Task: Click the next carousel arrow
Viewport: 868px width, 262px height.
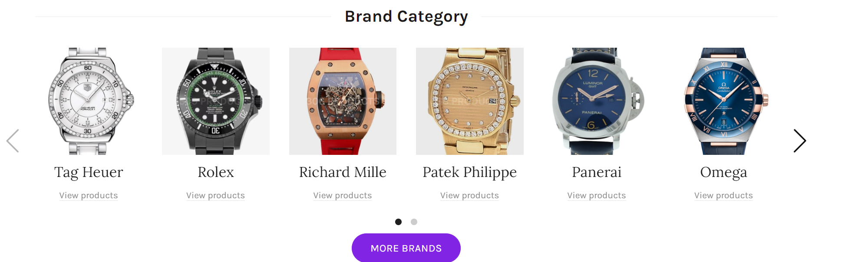Action: point(799,141)
